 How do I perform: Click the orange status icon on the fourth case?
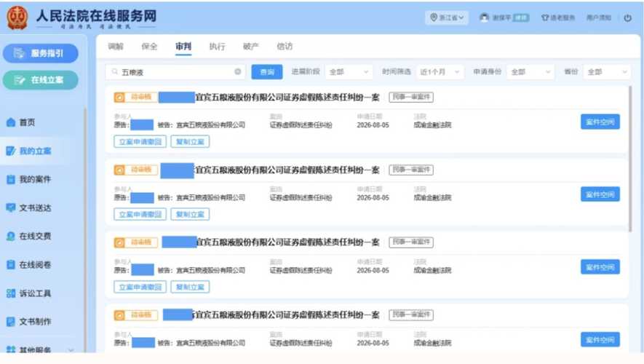(x=119, y=315)
